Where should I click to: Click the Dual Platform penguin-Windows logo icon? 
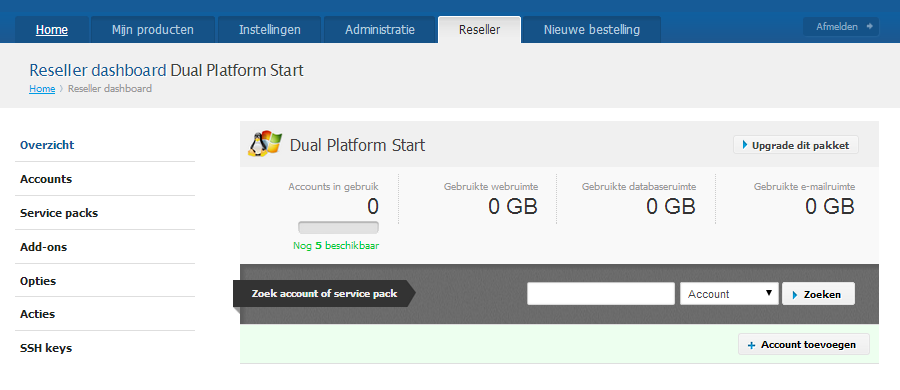pyautogui.click(x=265, y=144)
